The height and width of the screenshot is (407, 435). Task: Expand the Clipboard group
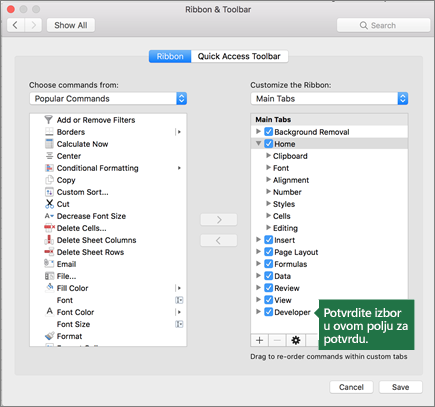268,156
